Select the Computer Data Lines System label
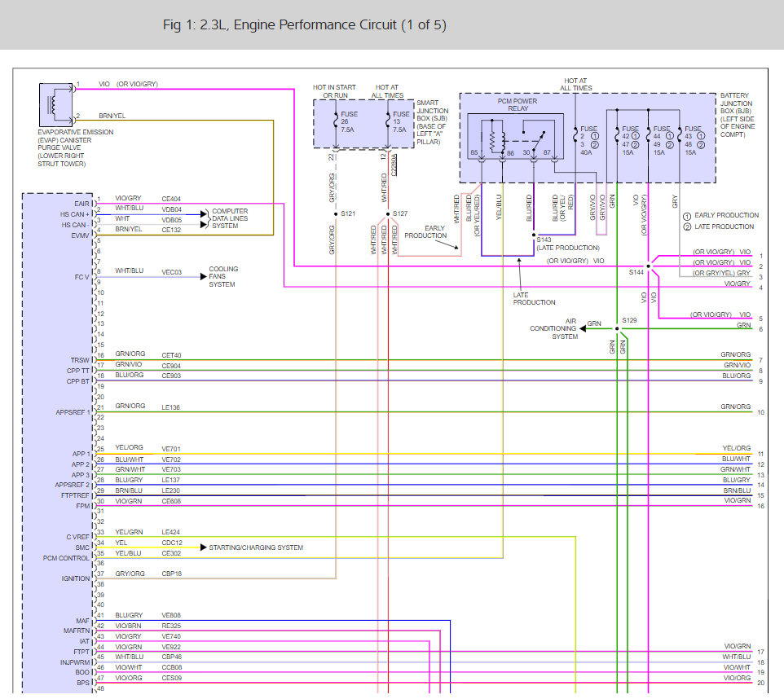Screen dimensions: 784x699 230,218
